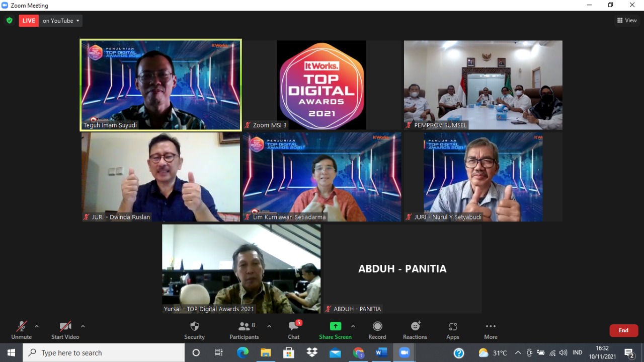This screenshot has height=362, width=644.
Task: Open the Security shield icon
Action: (194, 326)
